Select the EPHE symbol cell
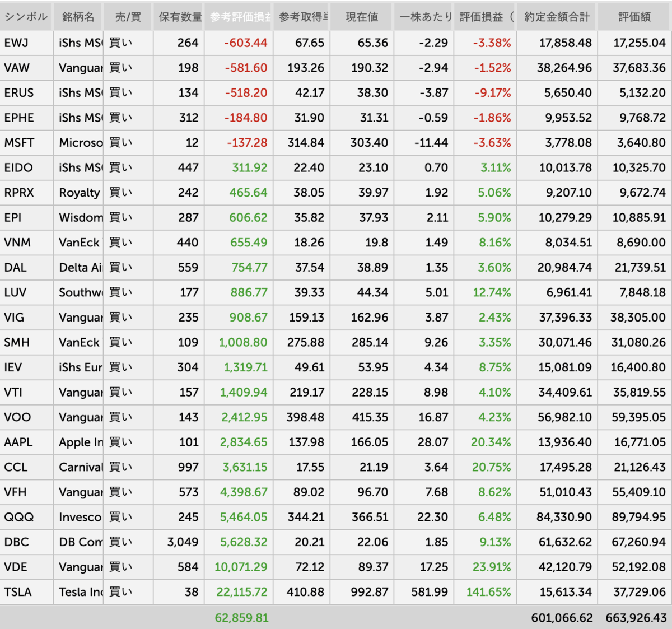The image size is (672, 629). click(x=26, y=118)
